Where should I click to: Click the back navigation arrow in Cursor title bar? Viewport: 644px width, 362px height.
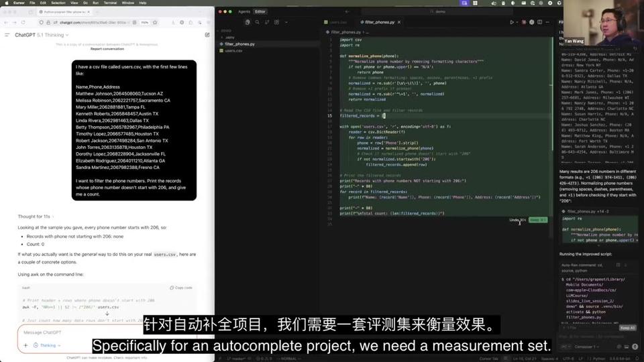tap(347, 11)
